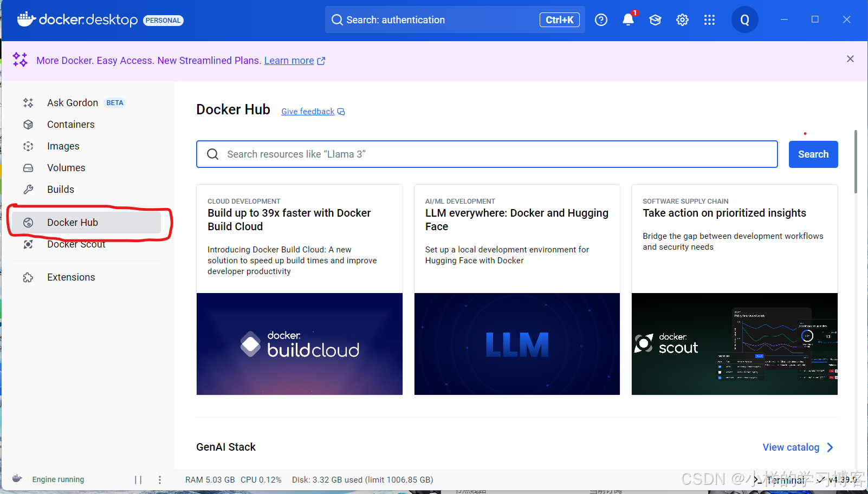Dismiss the streamlined plans banner
The width and height of the screenshot is (868, 494).
850,59
